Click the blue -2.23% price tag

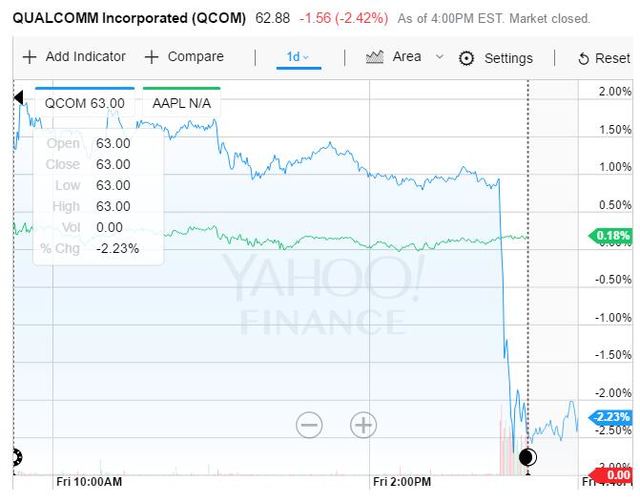(612, 418)
